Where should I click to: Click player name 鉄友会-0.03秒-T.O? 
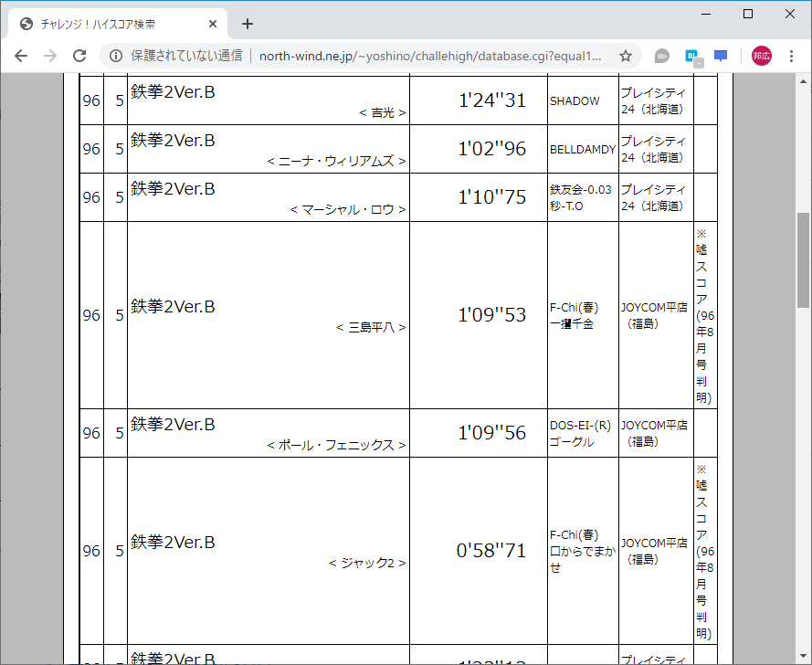point(581,198)
